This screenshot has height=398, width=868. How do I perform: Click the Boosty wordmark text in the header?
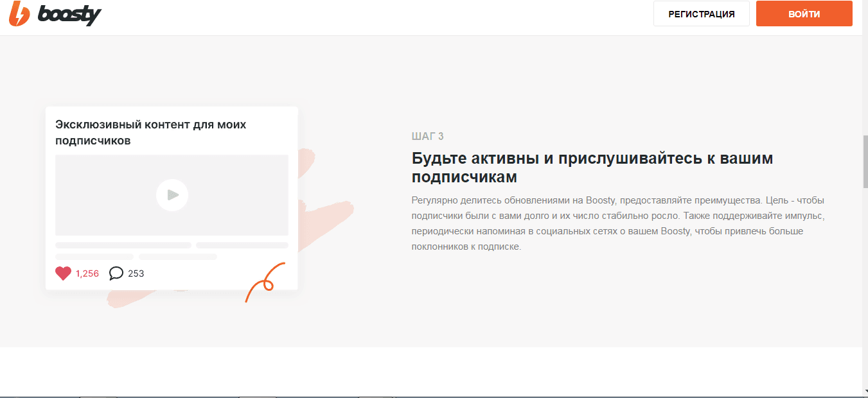(x=69, y=14)
